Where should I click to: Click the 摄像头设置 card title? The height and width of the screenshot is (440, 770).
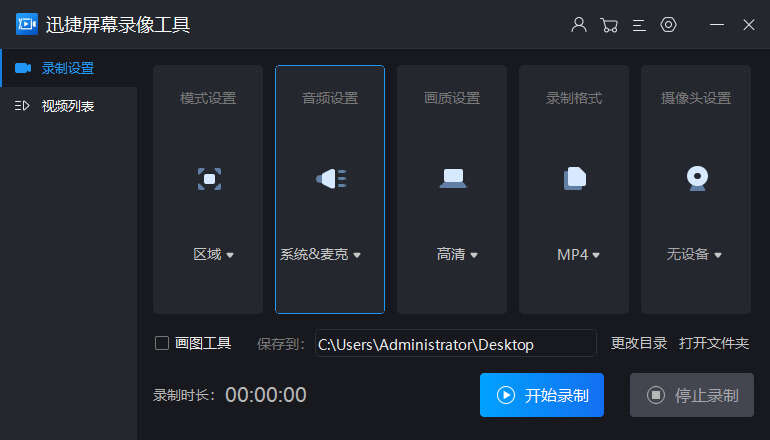coord(696,98)
